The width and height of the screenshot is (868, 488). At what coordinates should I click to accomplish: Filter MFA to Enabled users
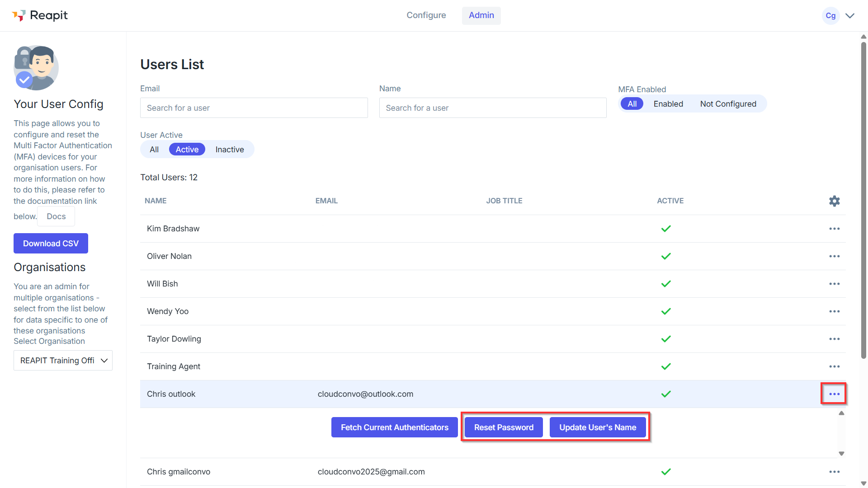tap(668, 104)
